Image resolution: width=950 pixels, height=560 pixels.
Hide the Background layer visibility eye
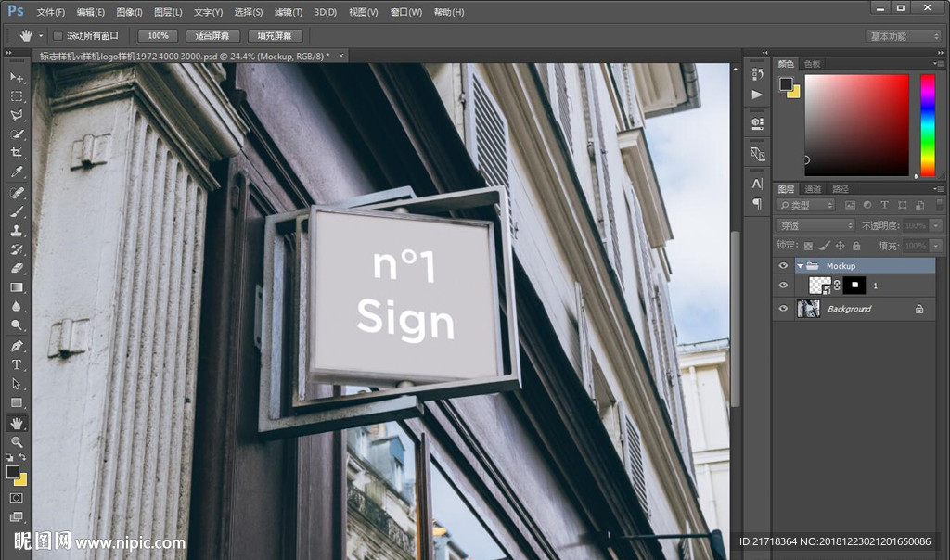tap(783, 309)
